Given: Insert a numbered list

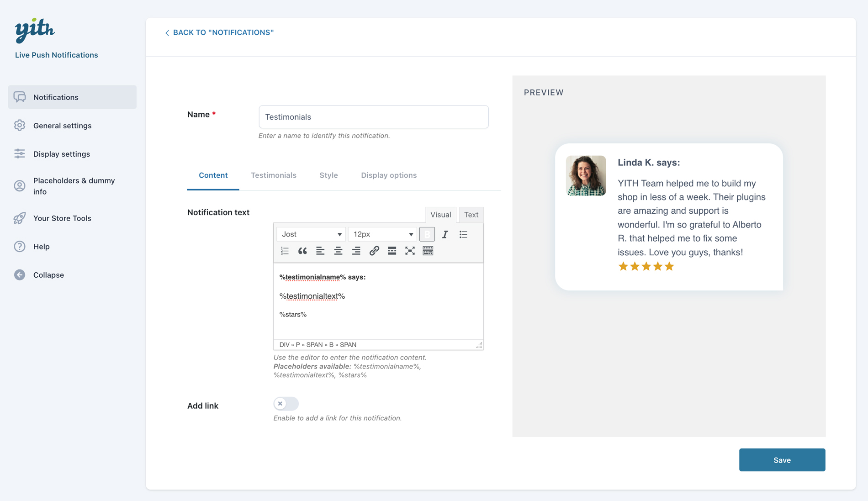Looking at the screenshot, I should pos(285,251).
